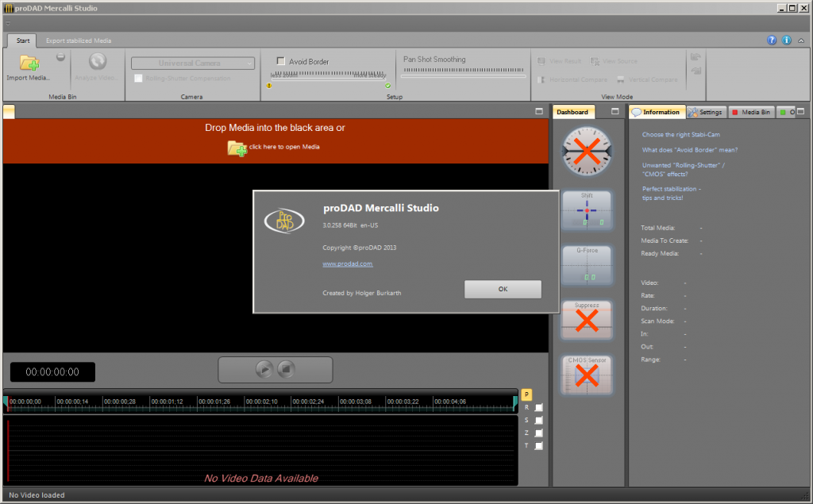Click 'Scan Mode:' label in Information
Image resolution: width=813 pixels, height=504 pixels.
point(657,321)
